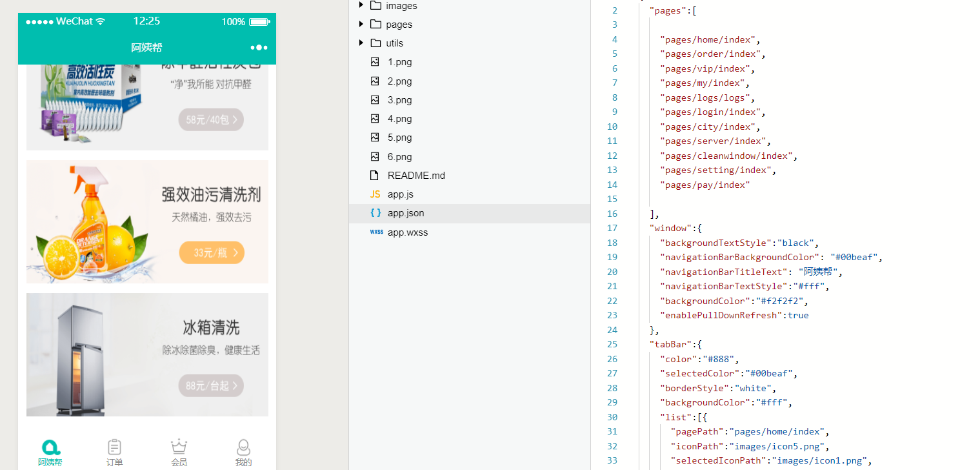Click the "enablePullDownRefresh" key
Viewport: 980px width, 470px height.
pos(721,315)
